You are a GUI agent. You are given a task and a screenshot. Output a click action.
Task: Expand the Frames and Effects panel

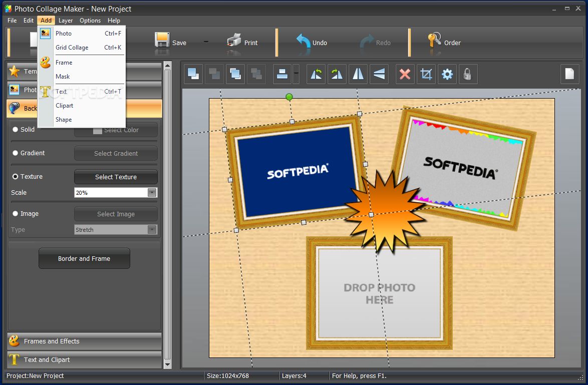84,341
